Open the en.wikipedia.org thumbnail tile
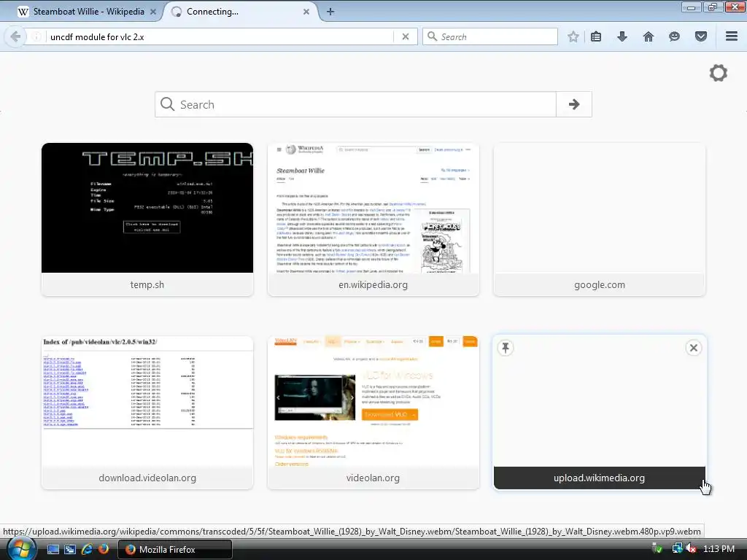Image resolution: width=747 pixels, height=560 pixels. point(373,219)
